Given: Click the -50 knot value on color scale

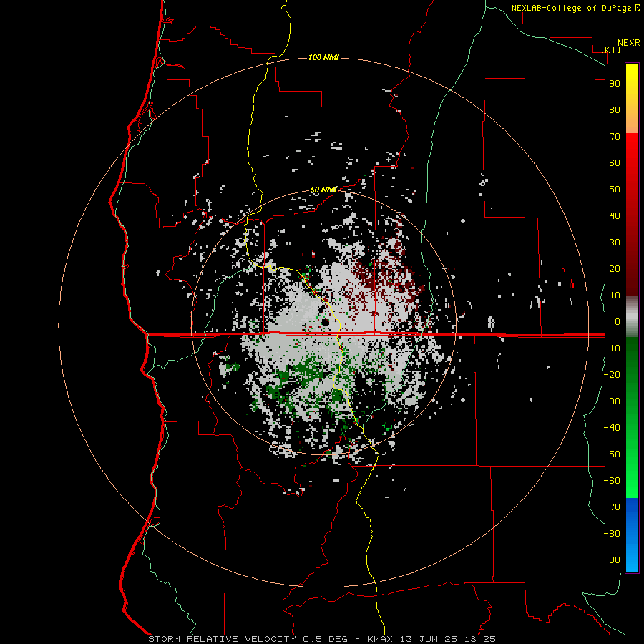Looking at the screenshot, I should 612,454.
